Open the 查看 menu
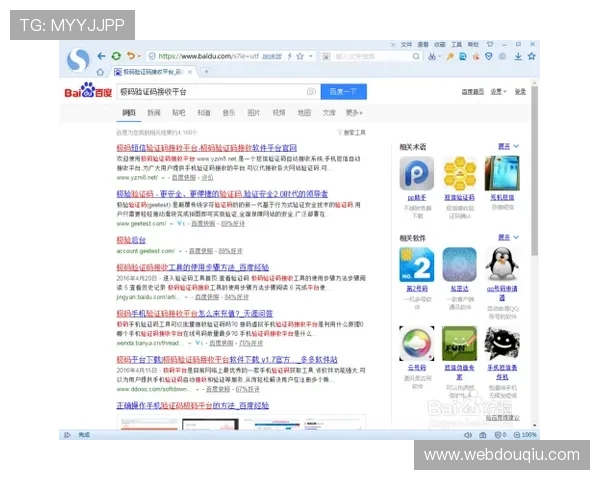 point(423,45)
